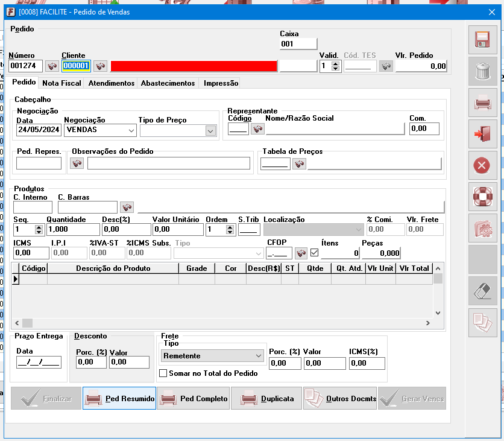Increase the Ordem spinner value
This screenshot has height=441, width=504.
[x=230, y=227]
